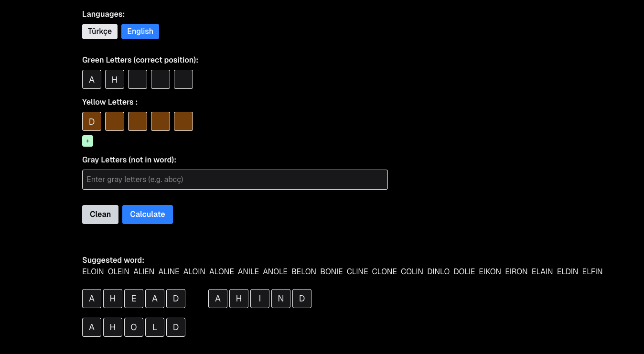Viewport: 644px width, 354px height.
Task: Click the E tile in the AHEAD row
Action: click(133, 298)
